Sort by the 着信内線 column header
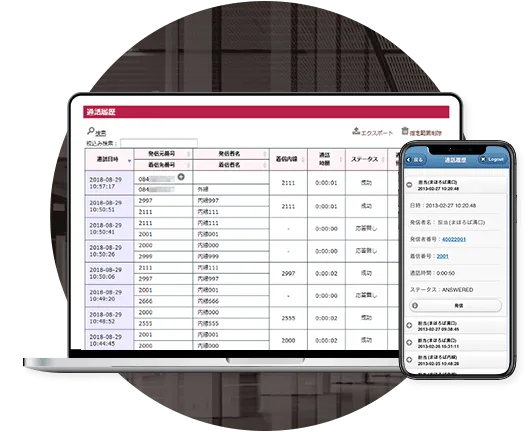 coord(288,160)
